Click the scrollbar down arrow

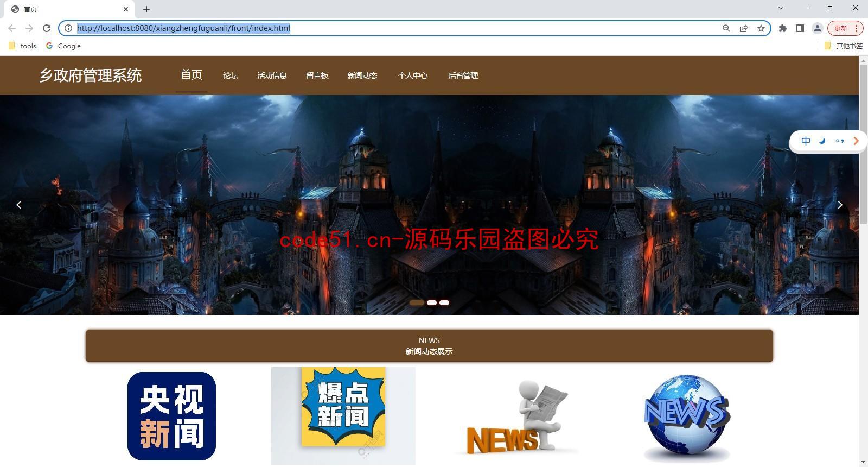click(x=863, y=463)
